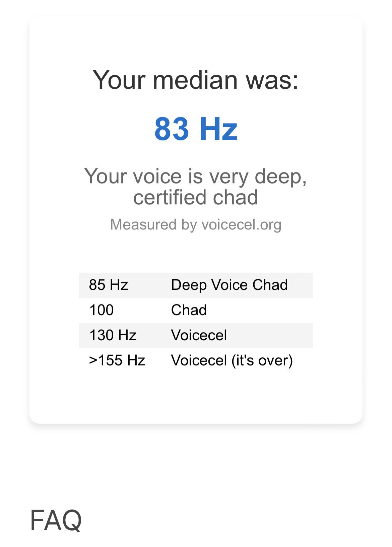Click the number 83 in blue
This screenshot has width=392, height=547.
pos(172,129)
